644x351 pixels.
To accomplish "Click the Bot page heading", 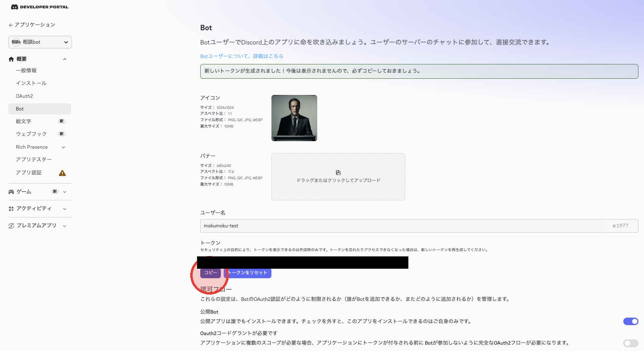I will point(206,28).
